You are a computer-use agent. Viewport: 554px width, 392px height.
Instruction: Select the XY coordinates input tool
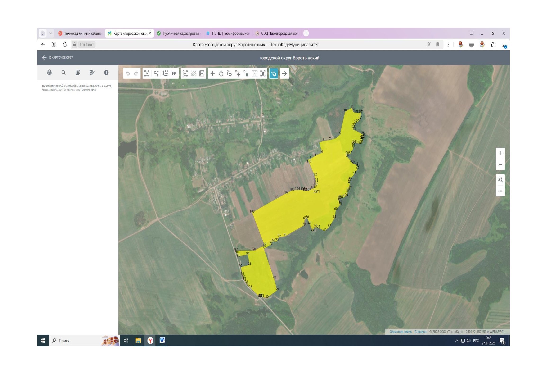click(x=156, y=73)
